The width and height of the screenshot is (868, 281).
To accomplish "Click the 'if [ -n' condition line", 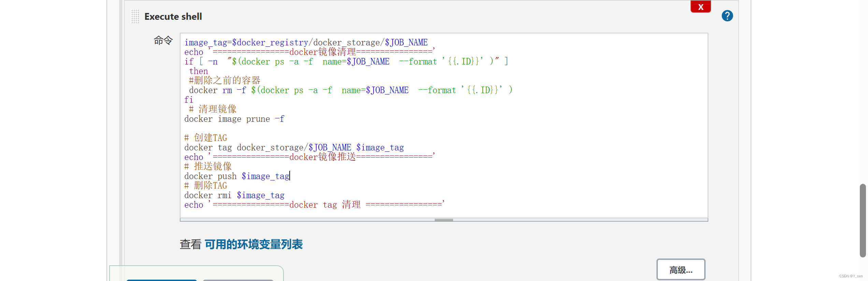I will tap(346, 61).
